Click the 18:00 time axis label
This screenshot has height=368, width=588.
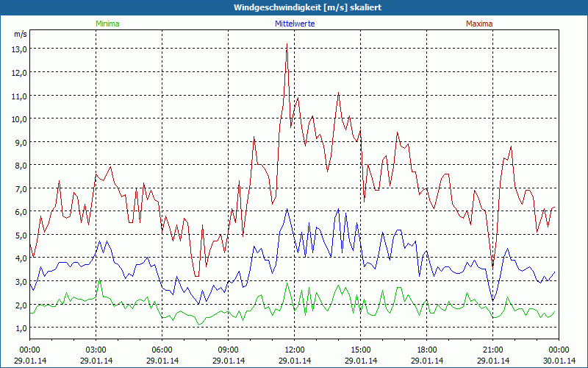coord(427,350)
